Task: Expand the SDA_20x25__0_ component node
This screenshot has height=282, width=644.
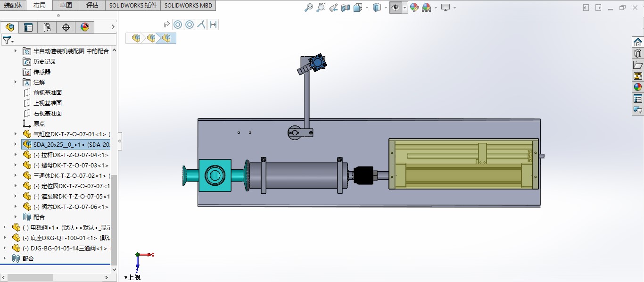Action: tap(16, 144)
